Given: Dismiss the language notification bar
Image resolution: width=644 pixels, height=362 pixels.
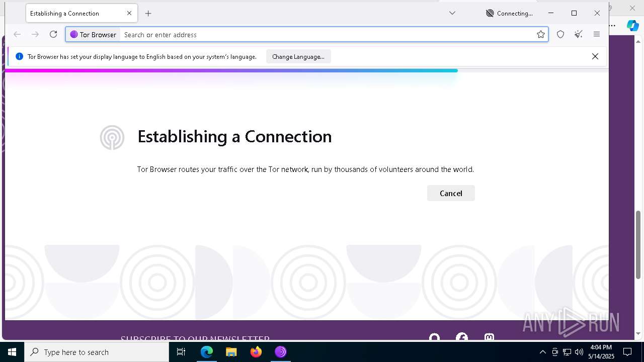Looking at the screenshot, I should (595, 56).
